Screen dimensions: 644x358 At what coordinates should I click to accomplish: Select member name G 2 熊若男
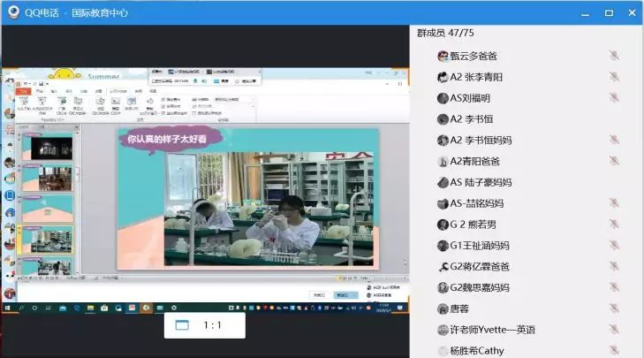[x=474, y=225]
